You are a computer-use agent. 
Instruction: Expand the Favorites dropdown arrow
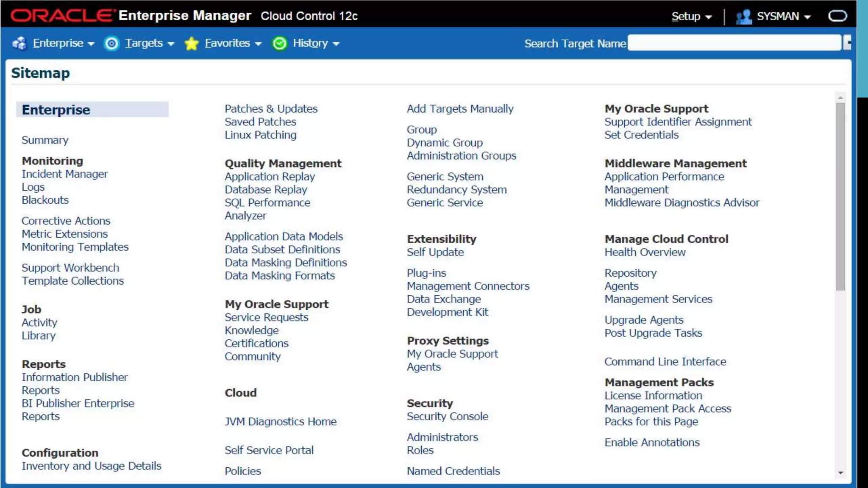(259, 44)
